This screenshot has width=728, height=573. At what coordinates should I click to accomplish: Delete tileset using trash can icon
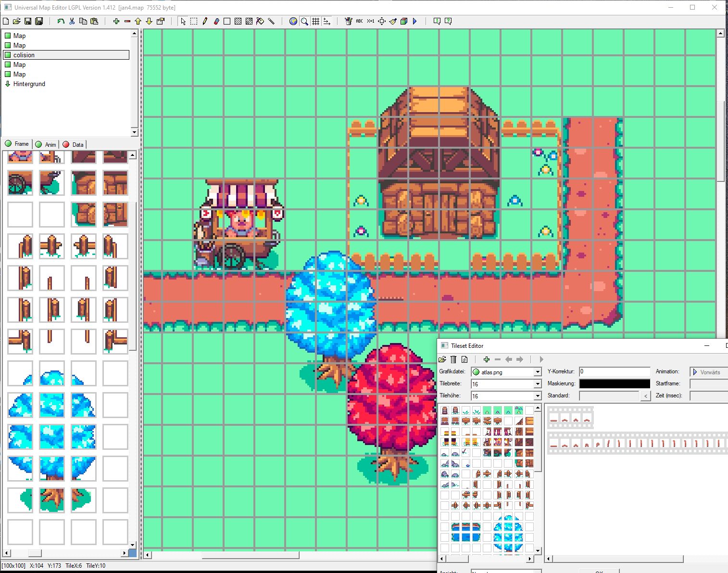coord(453,359)
